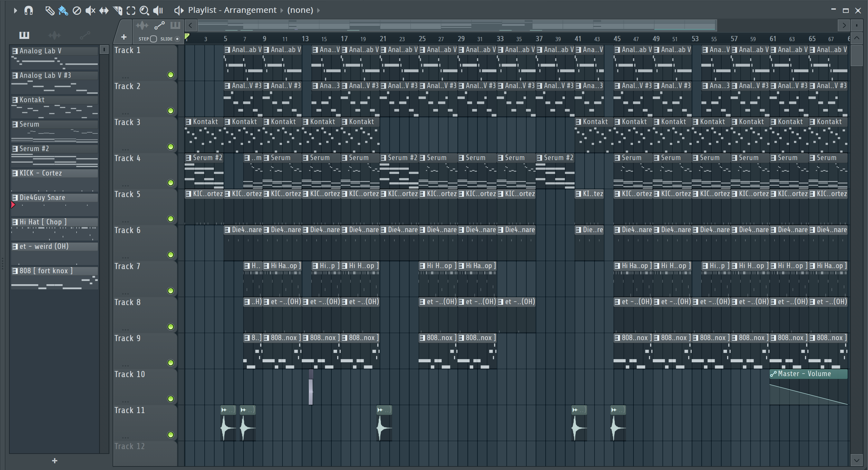Mute Track 5 with its green LED
This screenshot has height=470, width=868.
coord(171,219)
